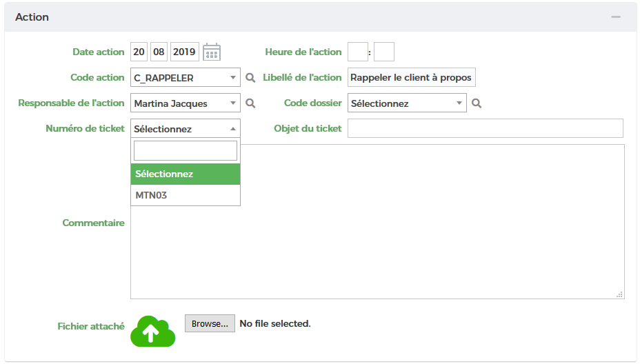The height and width of the screenshot is (364, 640).
Task: Select MTN03 from the ticket list
Action: pyautogui.click(x=185, y=195)
